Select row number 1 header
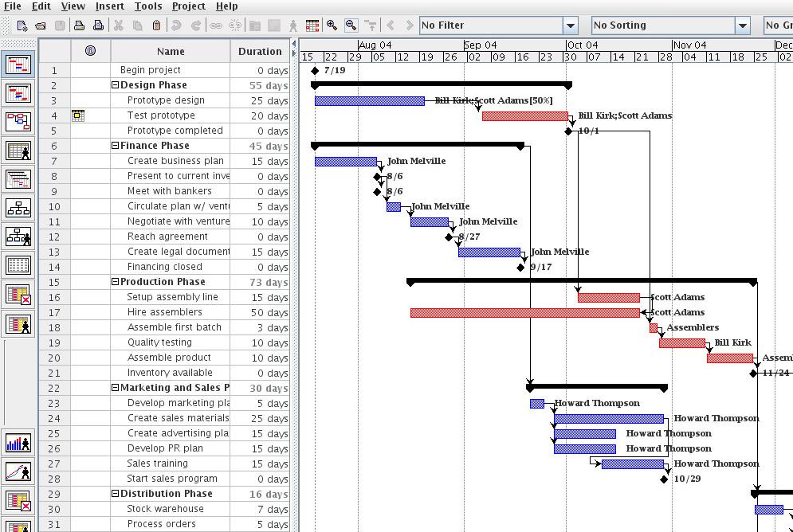The height and width of the screenshot is (532, 793). [54, 70]
